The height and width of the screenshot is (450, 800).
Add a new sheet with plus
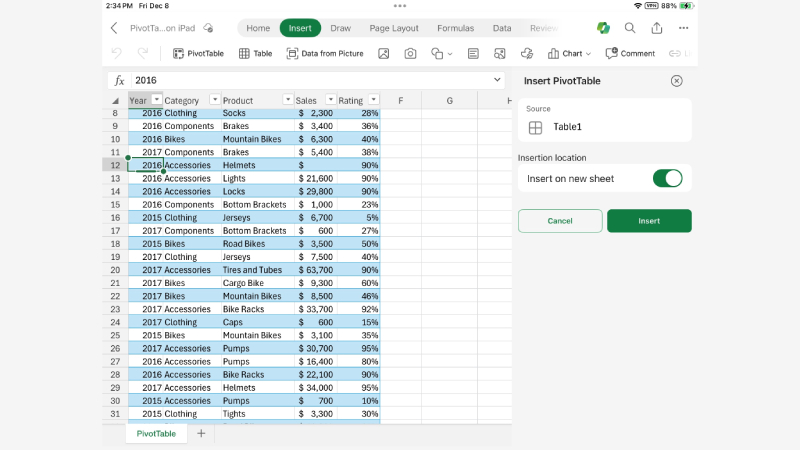(x=201, y=433)
